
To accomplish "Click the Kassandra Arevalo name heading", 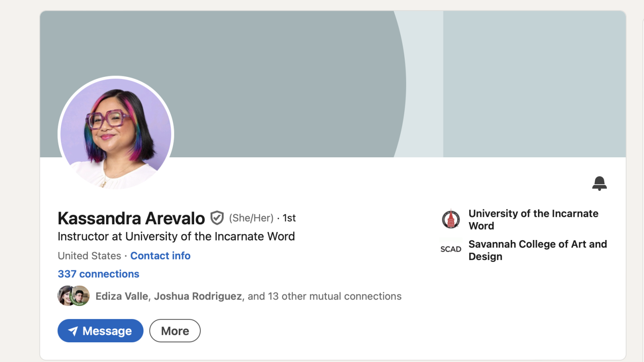I will pos(131,218).
